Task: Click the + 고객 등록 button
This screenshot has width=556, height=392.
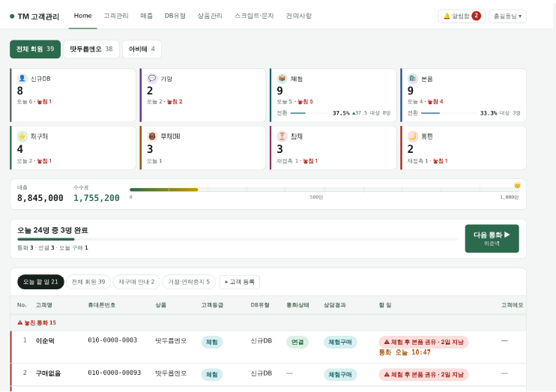Action: click(239, 282)
